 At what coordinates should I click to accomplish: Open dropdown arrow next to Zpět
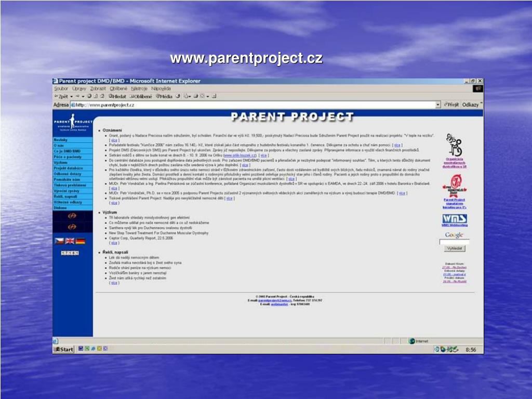point(72,97)
